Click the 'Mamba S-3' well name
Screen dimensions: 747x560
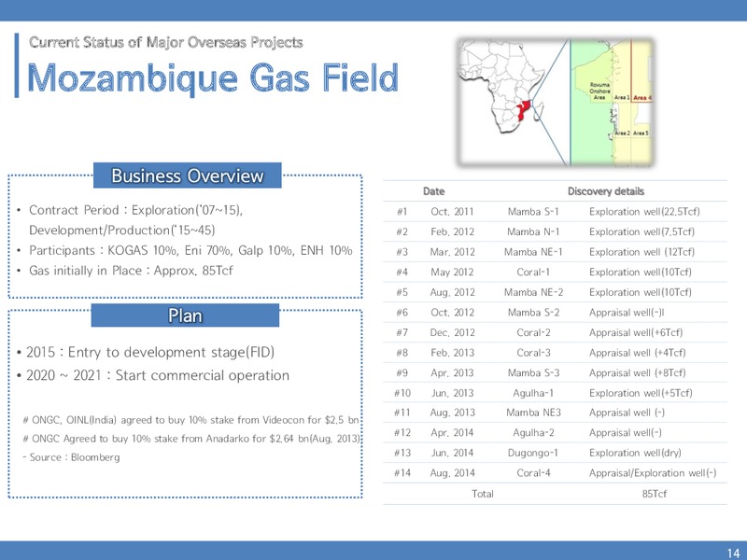(x=533, y=372)
